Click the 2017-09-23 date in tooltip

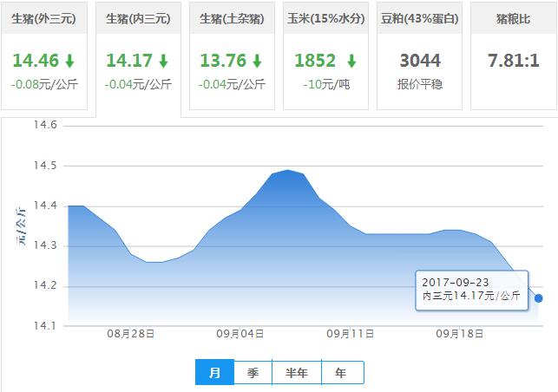point(455,283)
